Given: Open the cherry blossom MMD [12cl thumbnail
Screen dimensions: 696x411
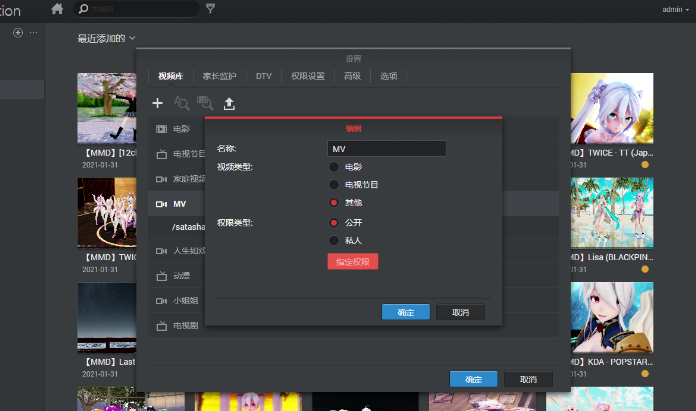Looking at the screenshot, I should coord(107,108).
